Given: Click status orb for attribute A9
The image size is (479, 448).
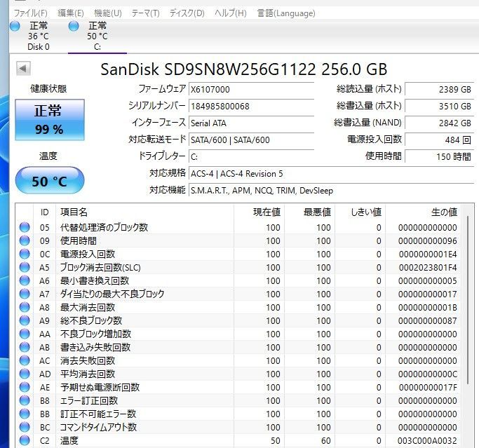Looking at the screenshot, I should [25, 320].
